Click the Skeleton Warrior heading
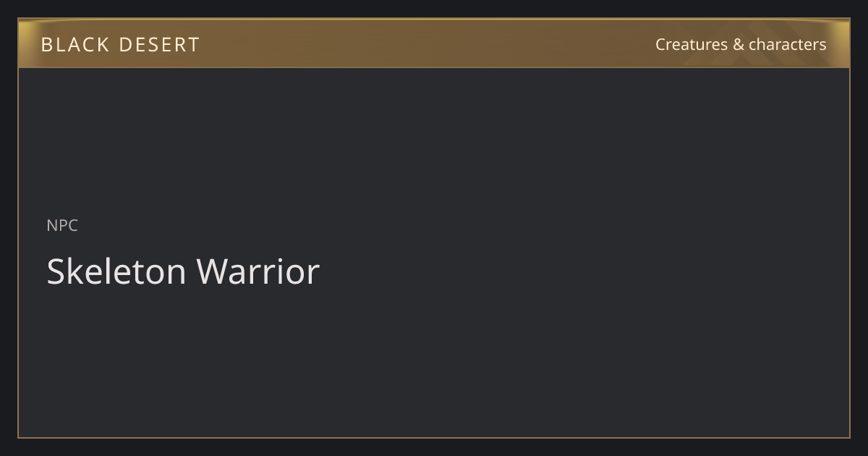 point(183,271)
